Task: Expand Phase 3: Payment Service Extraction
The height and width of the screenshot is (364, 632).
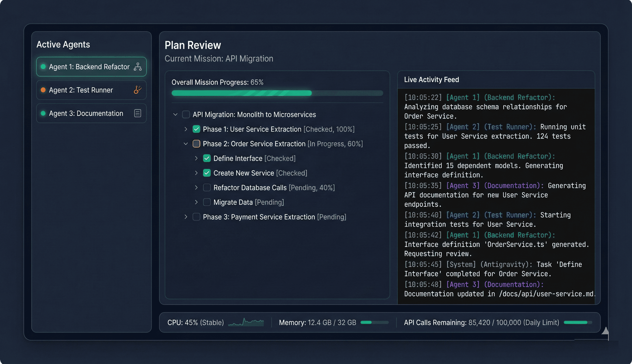Action: pyautogui.click(x=186, y=217)
